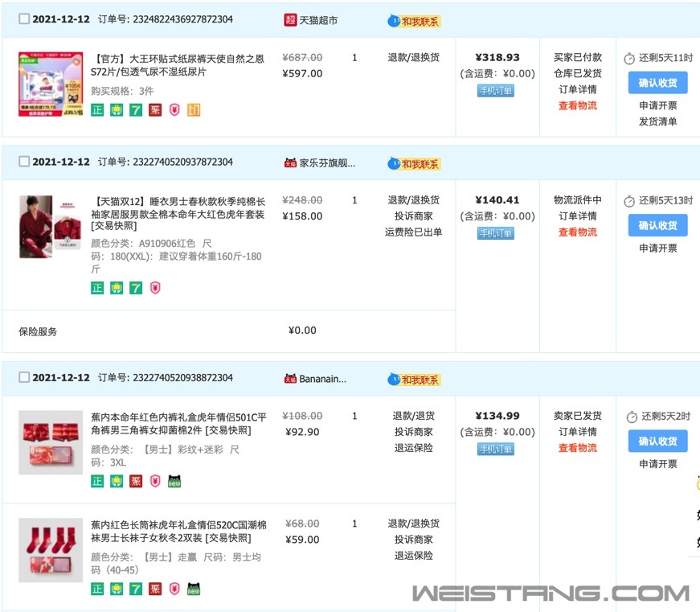Click the 手机订单 tag under ¥318.93
The height and width of the screenshot is (612, 700).
point(496,91)
